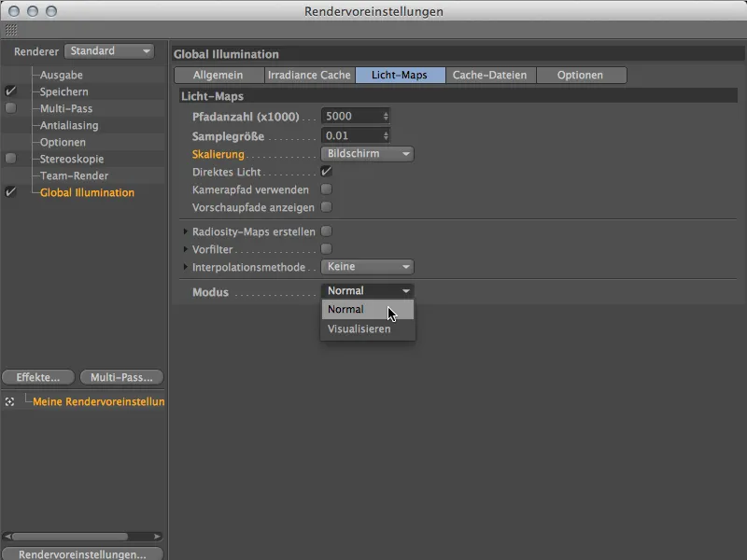Select Speichern in the settings list
The height and width of the screenshot is (560, 747).
click(63, 91)
